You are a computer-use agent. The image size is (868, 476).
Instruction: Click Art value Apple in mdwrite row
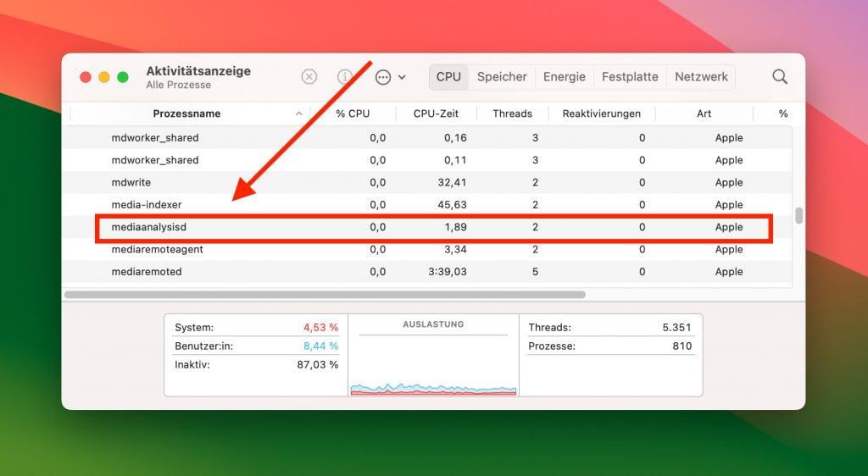click(x=728, y=182)
